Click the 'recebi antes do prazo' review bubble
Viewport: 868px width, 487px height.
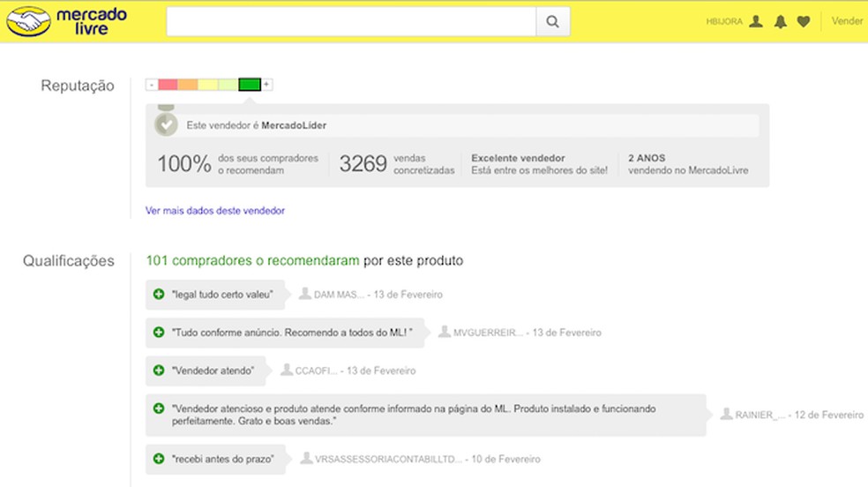pyautogui.click(x=216, y=459)
